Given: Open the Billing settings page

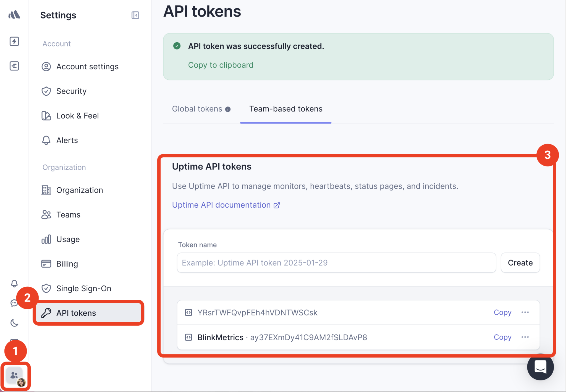Looking at the screenshot, I should point(67,264).
